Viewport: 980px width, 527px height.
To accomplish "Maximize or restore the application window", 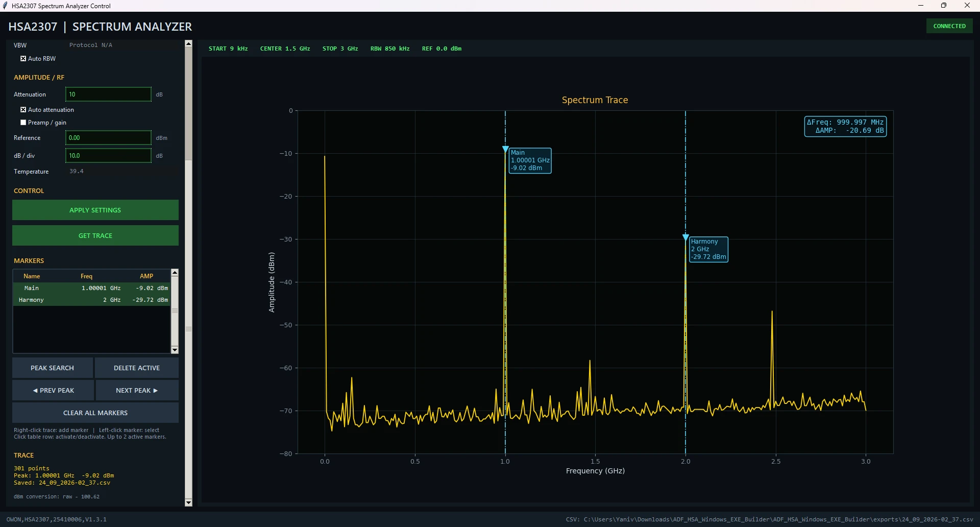I will [944, 6].
